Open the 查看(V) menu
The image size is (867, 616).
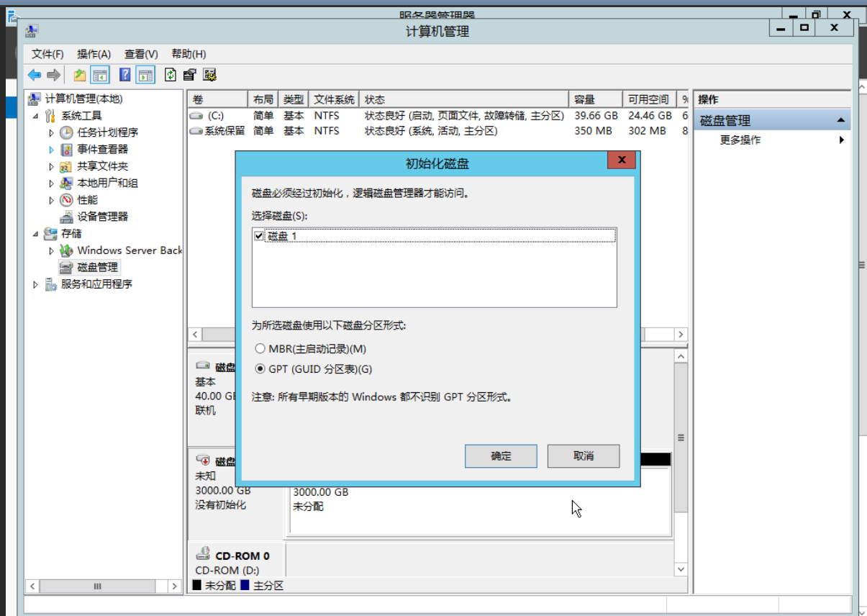pos(141,54)
